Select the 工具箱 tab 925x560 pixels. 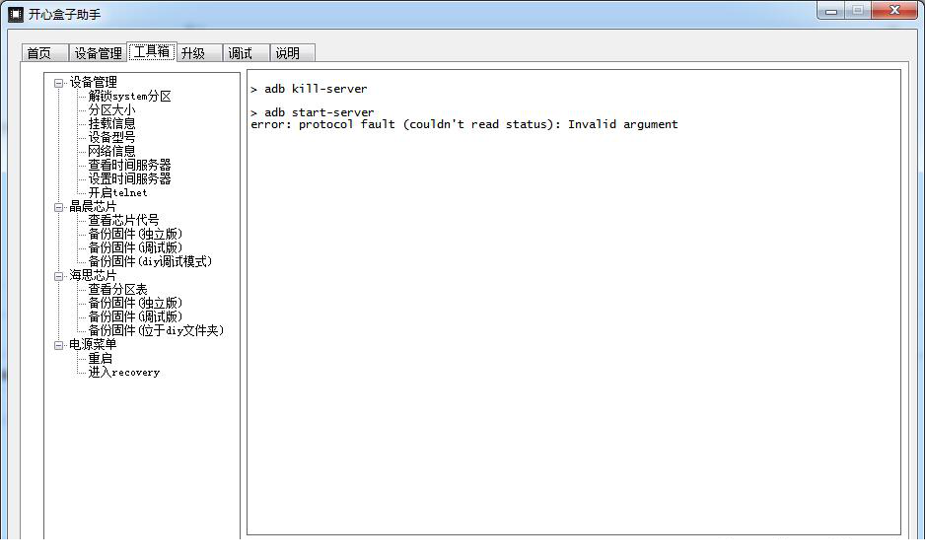pyautogui.click(x=152, y=52)
